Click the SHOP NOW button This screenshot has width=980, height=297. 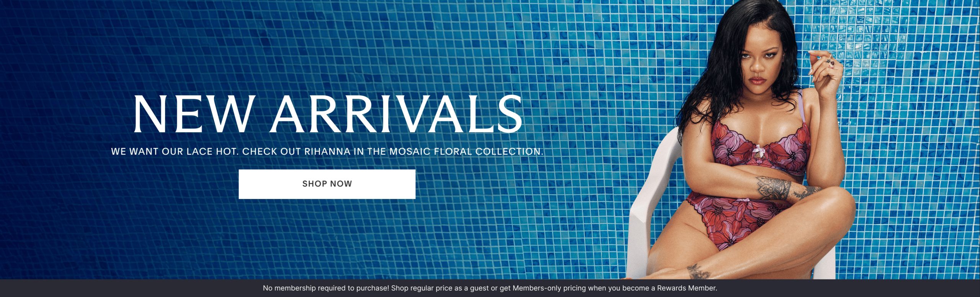coord(327,184)
